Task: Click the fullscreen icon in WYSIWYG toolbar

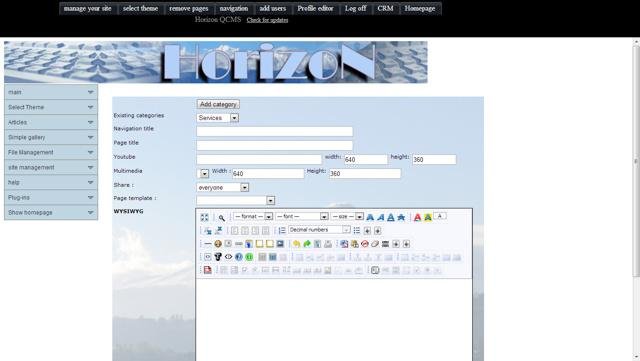Action: (204, 217)
